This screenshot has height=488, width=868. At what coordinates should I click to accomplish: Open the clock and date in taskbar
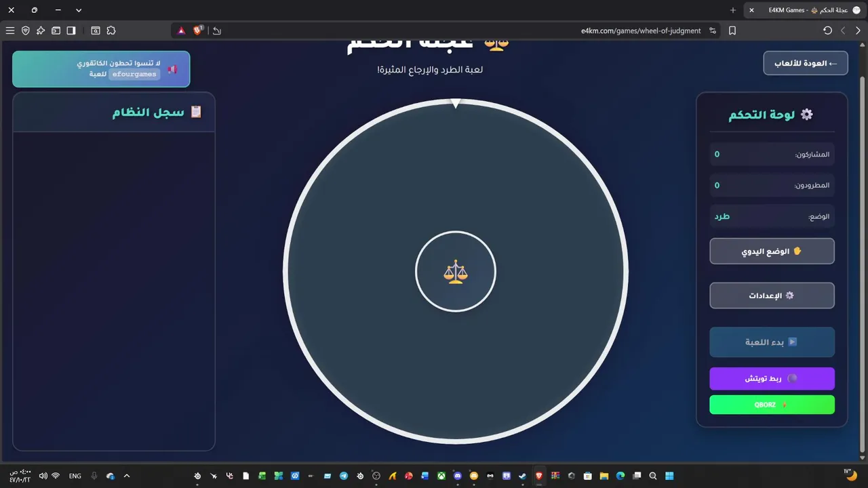[x=20, y=476]
